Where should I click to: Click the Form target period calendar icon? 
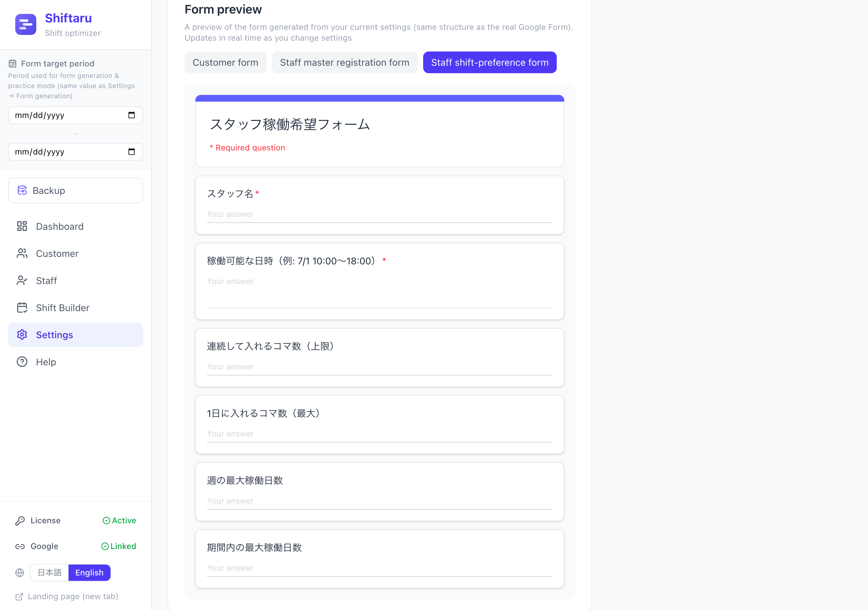pos(13,63)
